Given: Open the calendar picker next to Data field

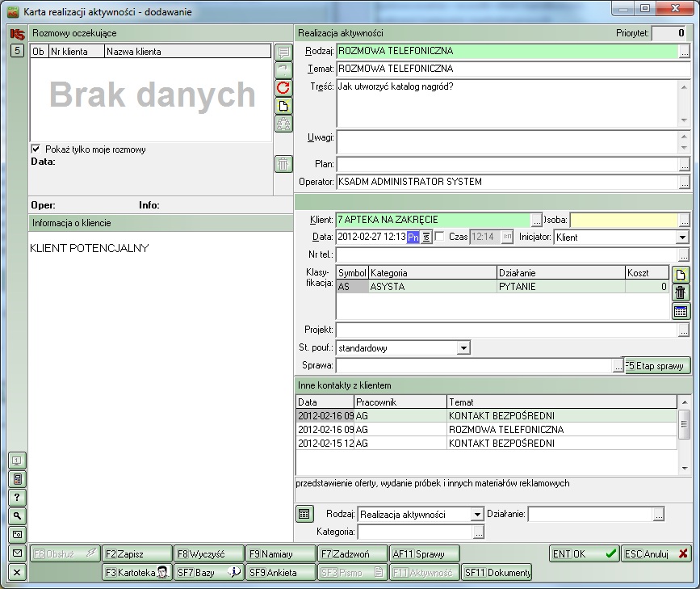Looking at the screenshot, I should (x=425, y=238).
